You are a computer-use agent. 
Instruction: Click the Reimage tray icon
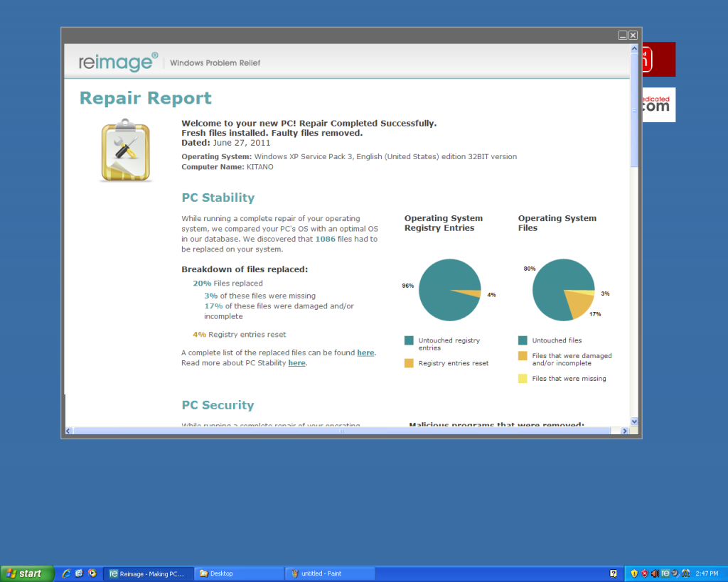pyautogui.click(x=665, y=573)
